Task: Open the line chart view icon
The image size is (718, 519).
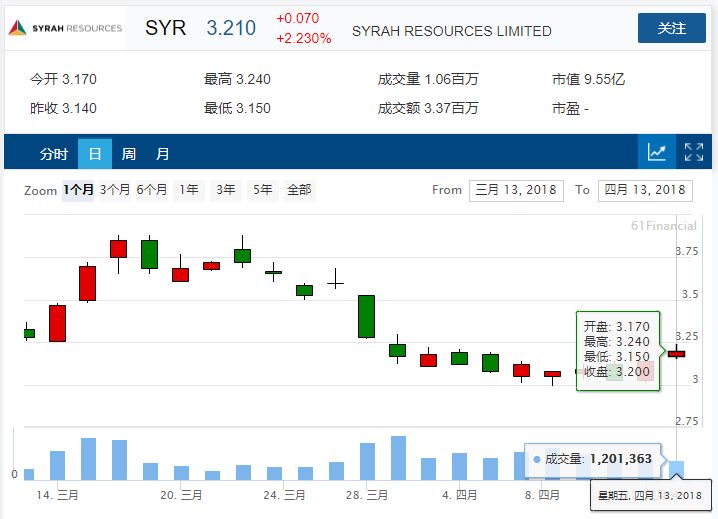Action: [x=657, y=152]
